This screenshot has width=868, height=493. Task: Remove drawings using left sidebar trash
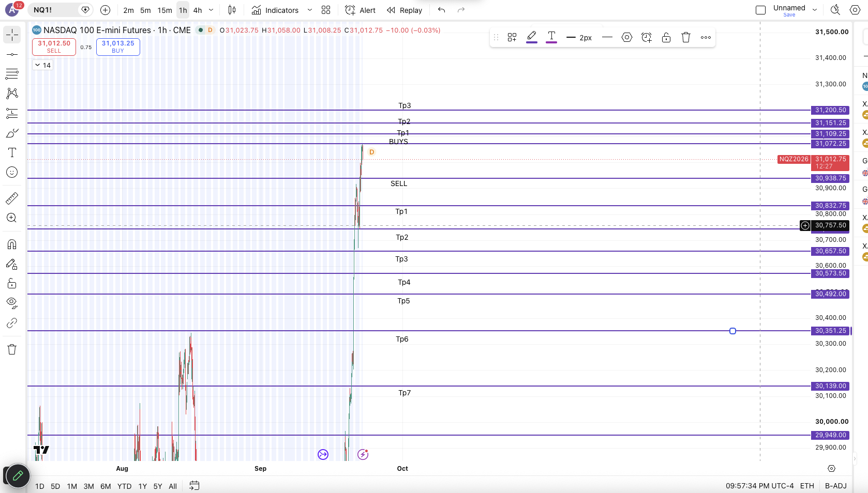12,349
